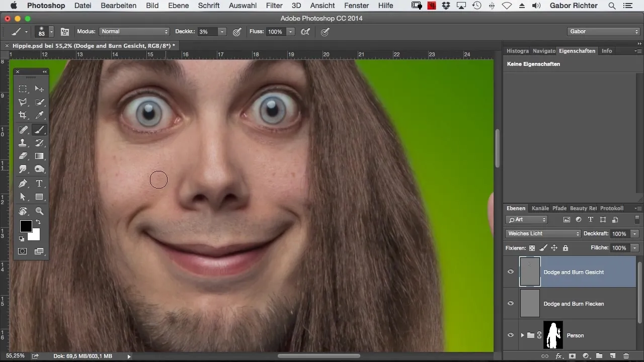Select the Eraser tool
This screenshot has height=362, width=644.
(23, 156)
